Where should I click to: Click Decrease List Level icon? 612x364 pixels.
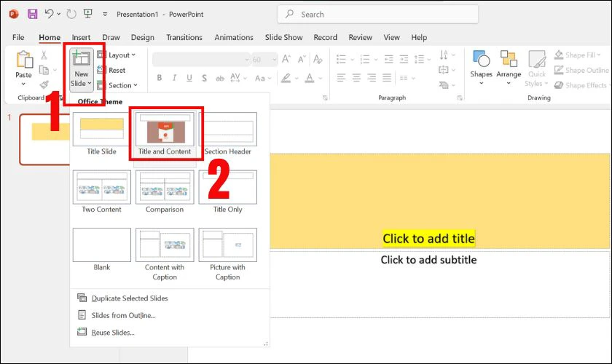click(x=389, y=59)
